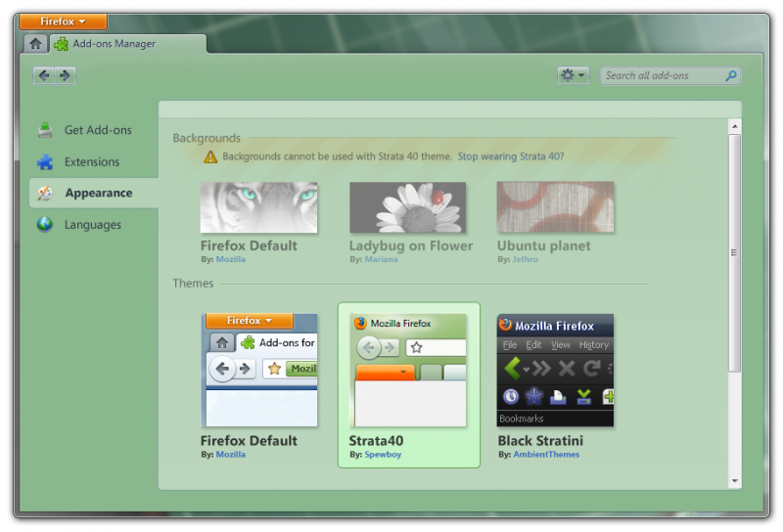Click the scrollbar down arrow
The width and height of the screenshot is (783, 532).
734,480
